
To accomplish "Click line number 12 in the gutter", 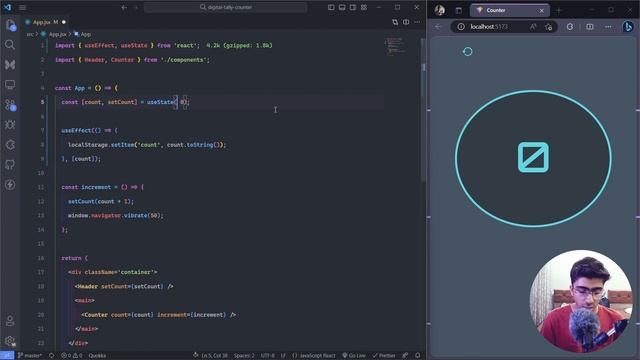I will click(41, 201).
